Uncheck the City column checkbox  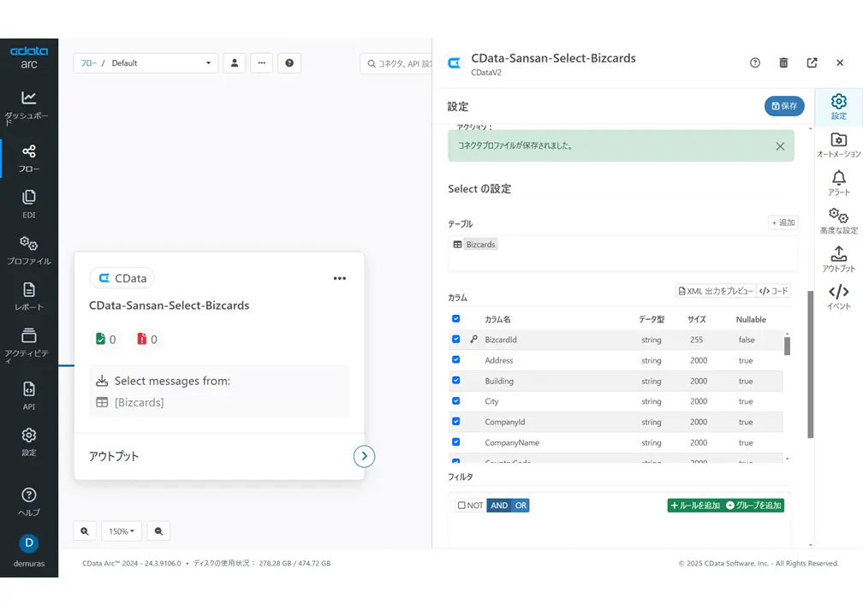click(455, 400)
